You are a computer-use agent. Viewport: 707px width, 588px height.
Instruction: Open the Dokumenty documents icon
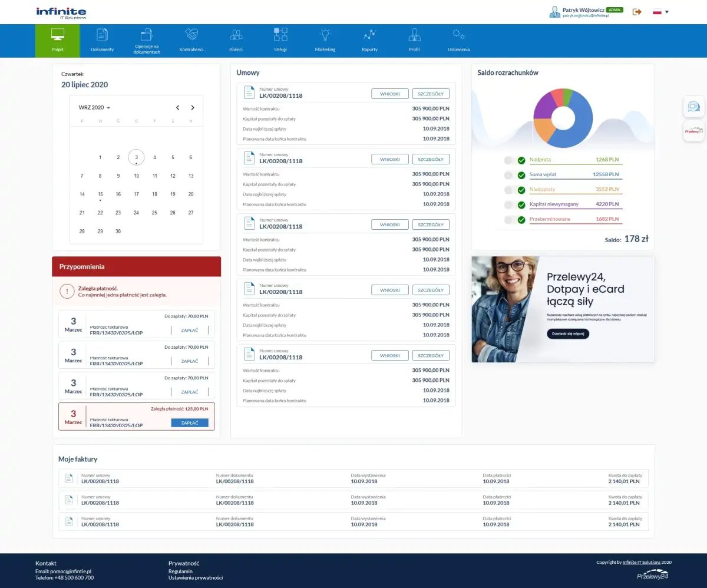pyautogui.click(x=102, y=35)
